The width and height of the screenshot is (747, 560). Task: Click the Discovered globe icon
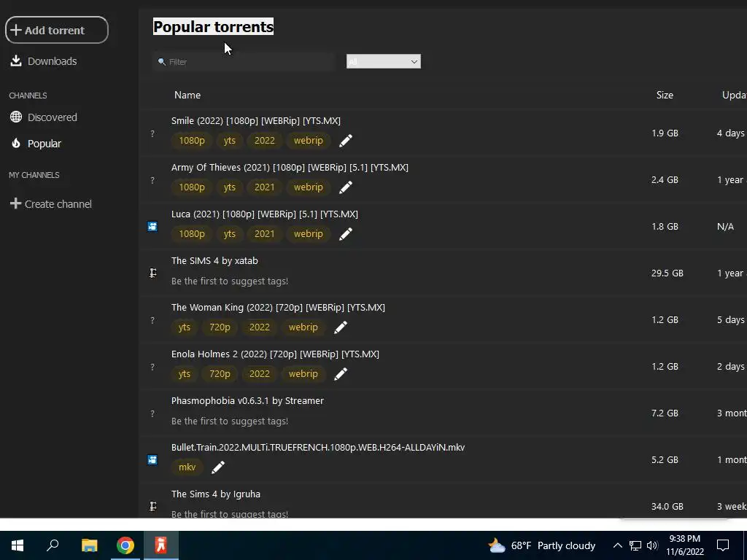click(16, 117)
